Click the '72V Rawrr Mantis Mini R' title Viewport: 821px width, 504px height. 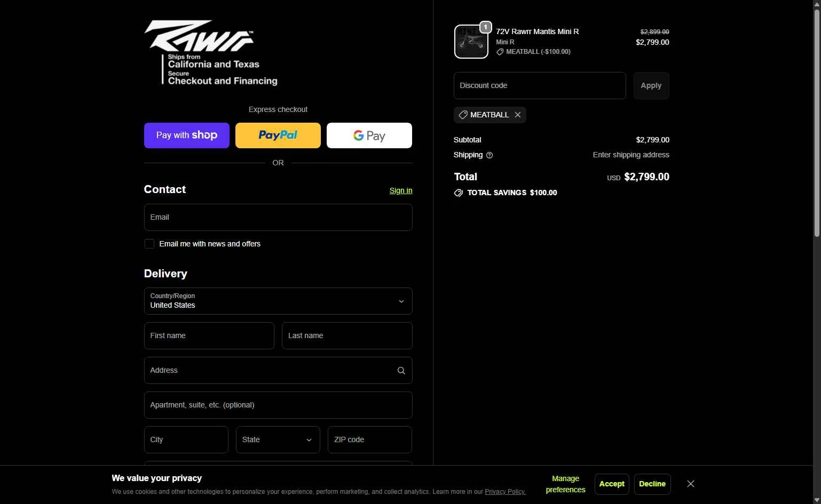point(538,31)
